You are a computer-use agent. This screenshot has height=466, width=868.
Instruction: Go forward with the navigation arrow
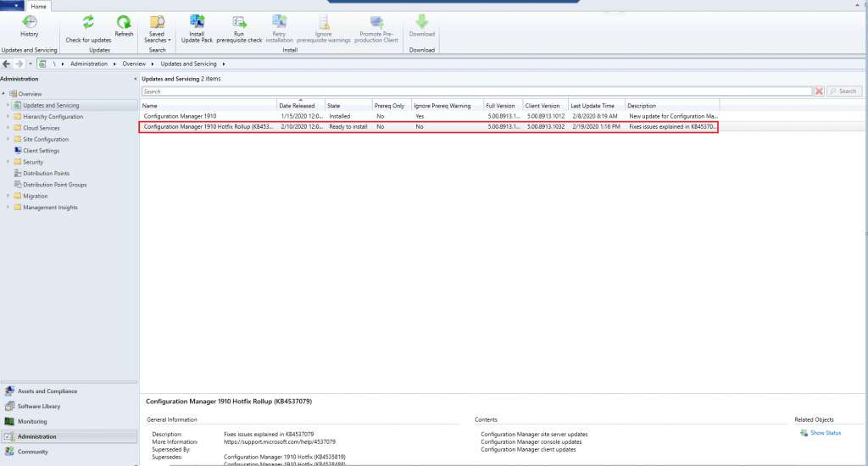[19, 64]
